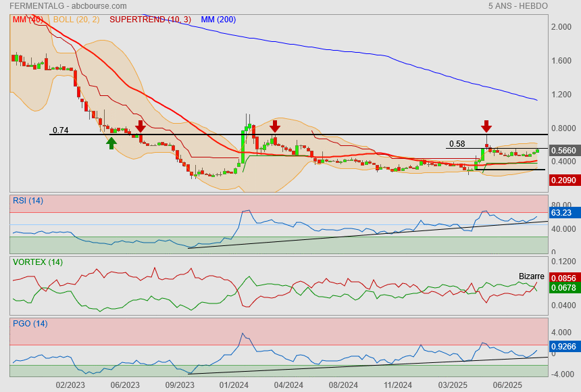Select the MM (40) legend label
Viewport: 581px width, 392px height.
click(28, 20)
